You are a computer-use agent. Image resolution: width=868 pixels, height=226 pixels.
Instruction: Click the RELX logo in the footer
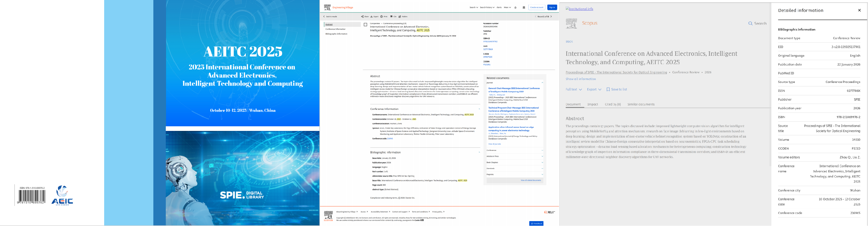coord(549,212)
